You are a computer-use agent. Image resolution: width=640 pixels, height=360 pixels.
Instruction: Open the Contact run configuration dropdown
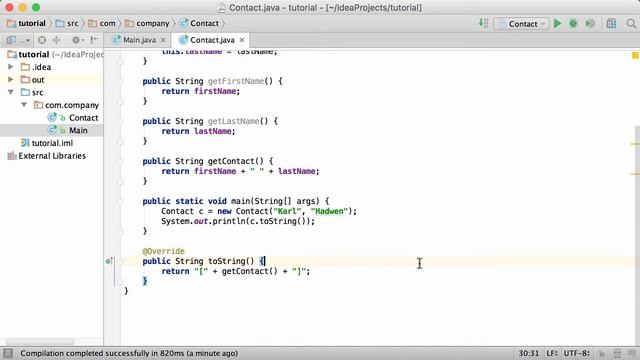pos(521,24)
